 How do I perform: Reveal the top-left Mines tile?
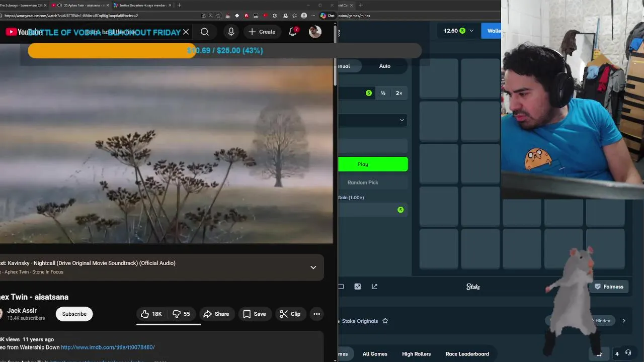(439, 78)
